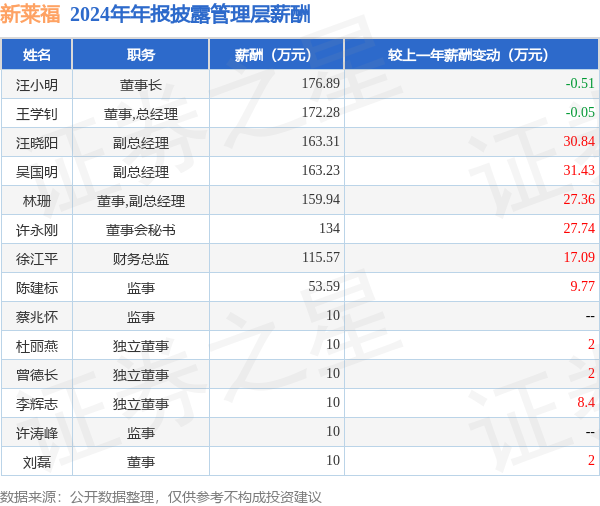The width and height of the screenshot is (600, 506).
Task: Select the name 林珊
Action: 37,201
